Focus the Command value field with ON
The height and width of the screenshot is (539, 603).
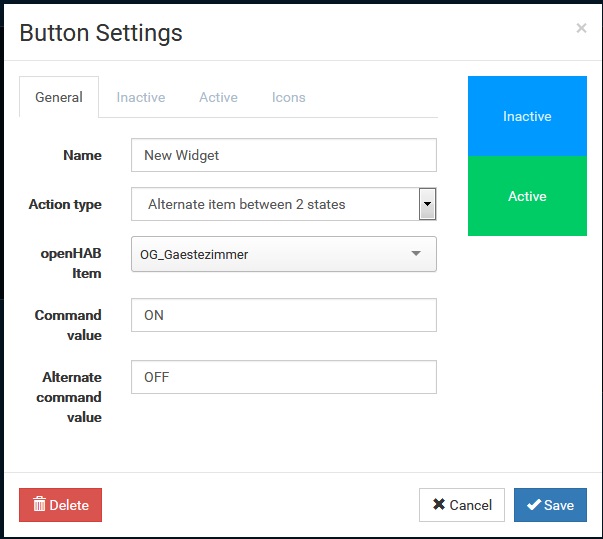coord(284,315)
